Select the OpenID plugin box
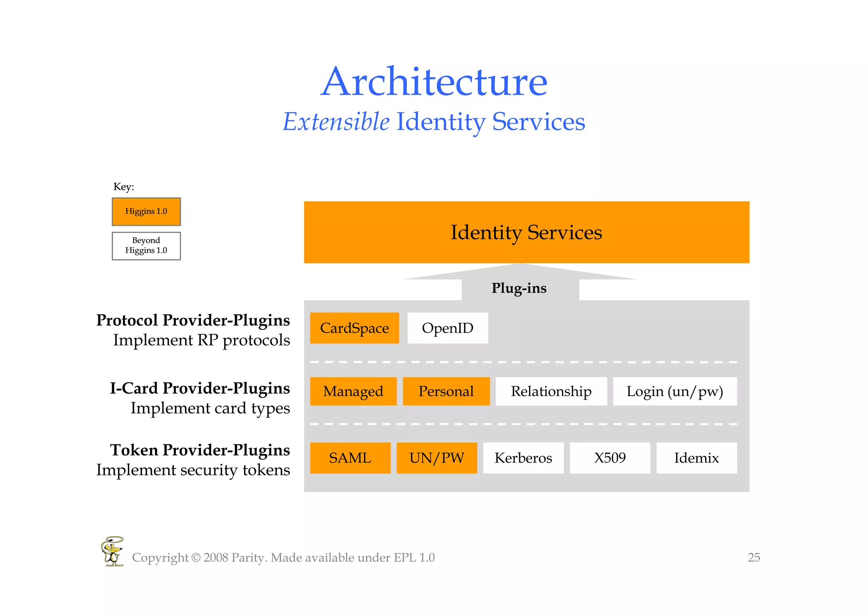 [x=448, y=328]
